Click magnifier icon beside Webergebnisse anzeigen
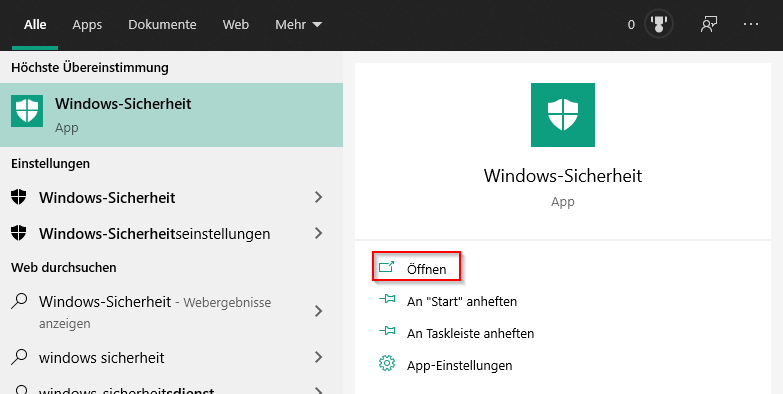Screen dimensions: 783x394 pos(18,301)
